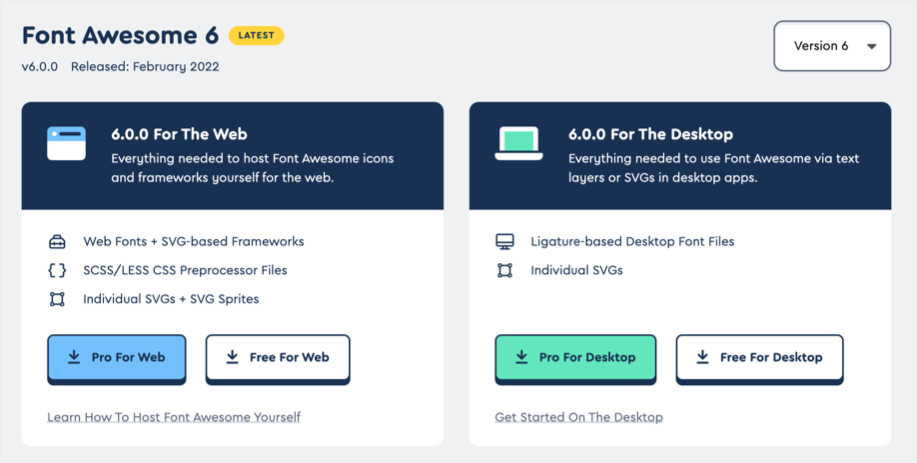Viewport: 917px width, 463px height.
Task: Click download arrow icon on Pro For Web
Action: coord(74,357)
